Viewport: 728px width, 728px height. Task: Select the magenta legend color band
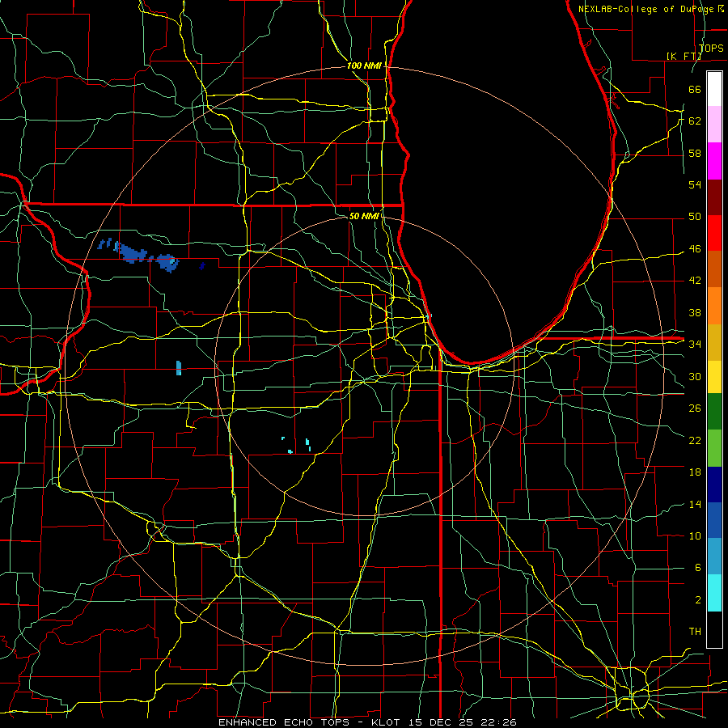[714, 161]
